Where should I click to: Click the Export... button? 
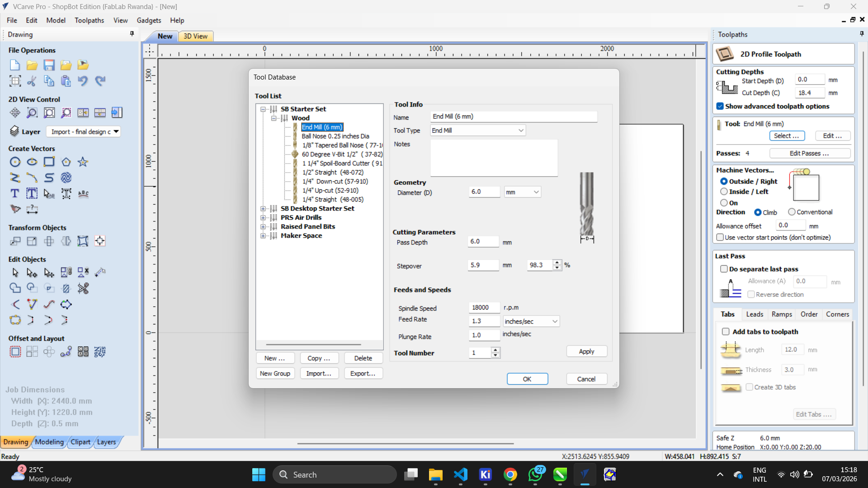coord(363,373)
